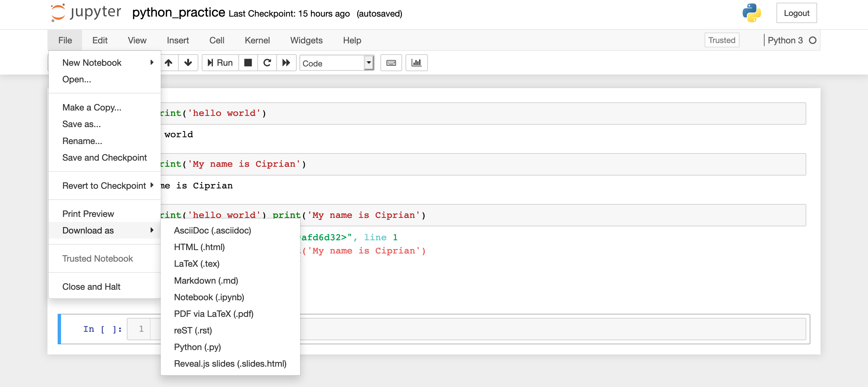Click the Logout button

point(796,13)
